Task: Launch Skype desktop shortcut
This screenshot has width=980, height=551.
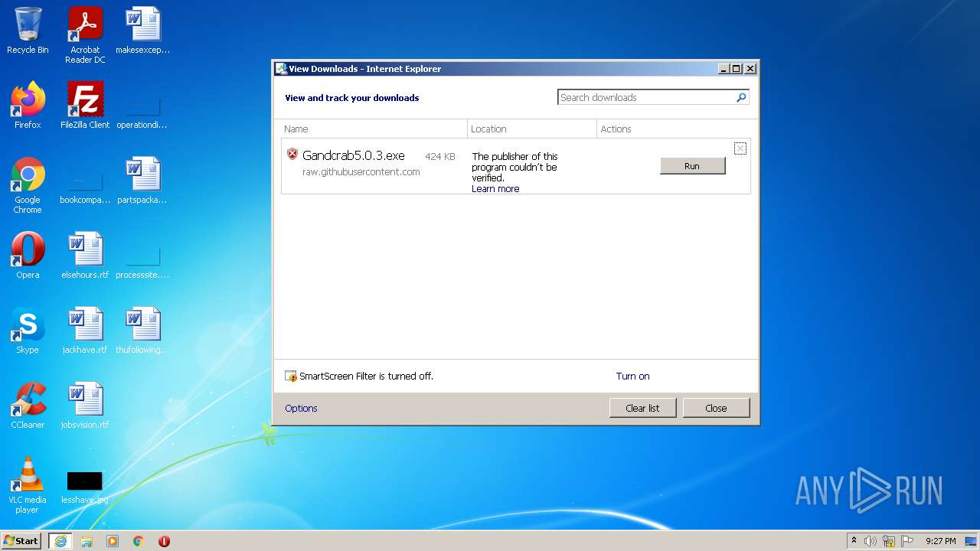Action: (x=28, y=331)
